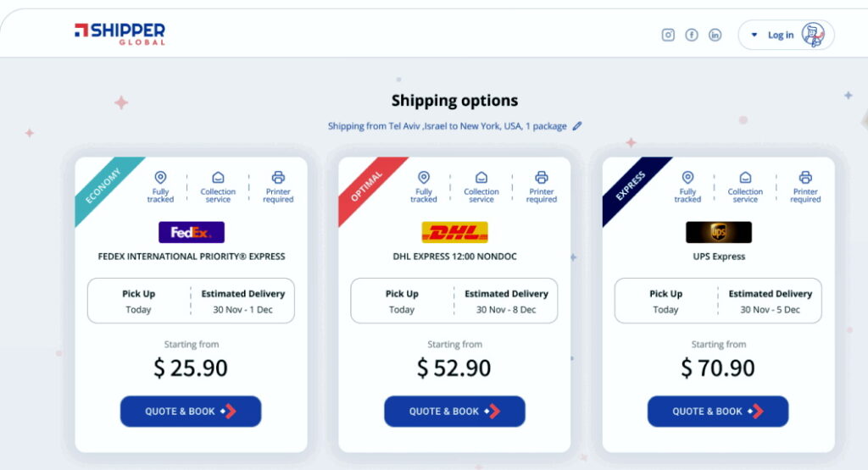868x470 pixels.
Task: Select the FedEx logo thumbnail
Action: [192, 232]
